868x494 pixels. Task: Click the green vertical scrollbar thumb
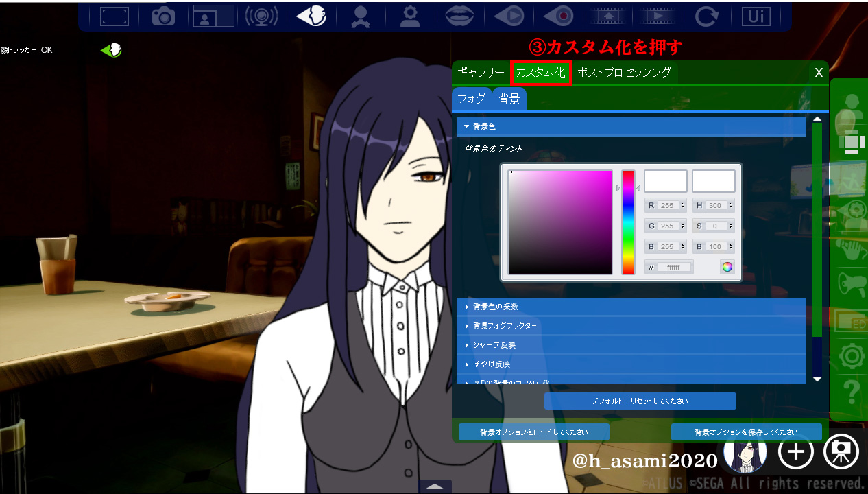coord(817,229)
